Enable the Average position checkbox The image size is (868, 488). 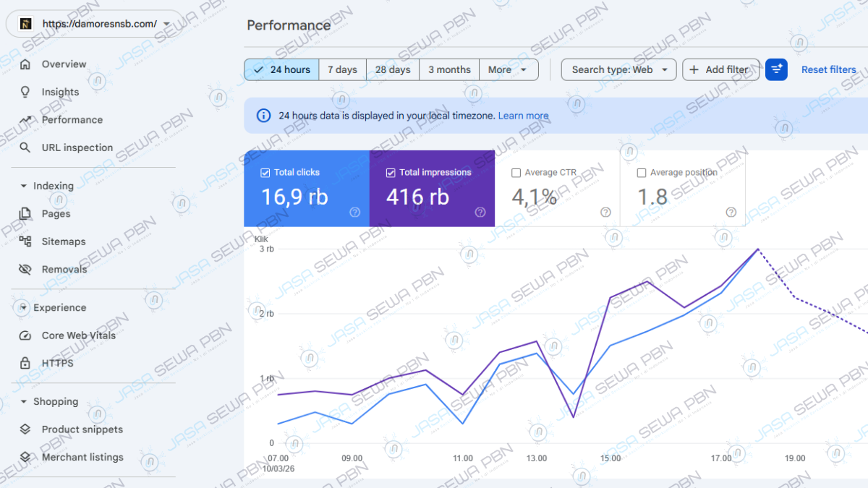(x=641, y=173)
